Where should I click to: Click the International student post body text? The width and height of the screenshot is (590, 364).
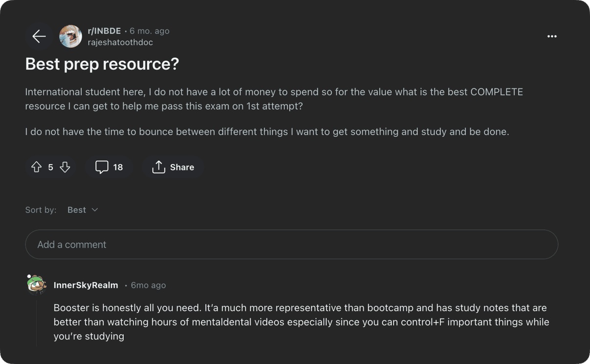[274, 99]
